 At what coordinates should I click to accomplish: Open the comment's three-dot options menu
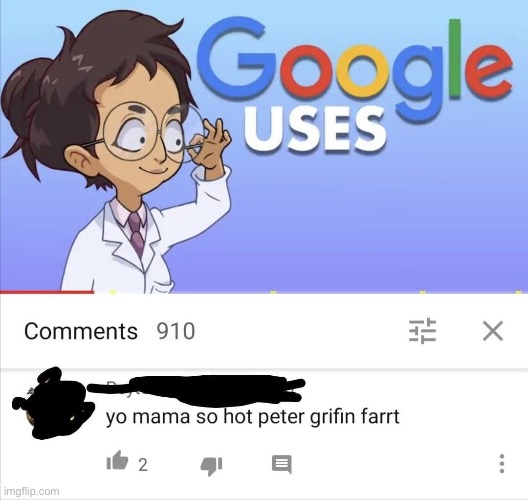pos(501,464)
